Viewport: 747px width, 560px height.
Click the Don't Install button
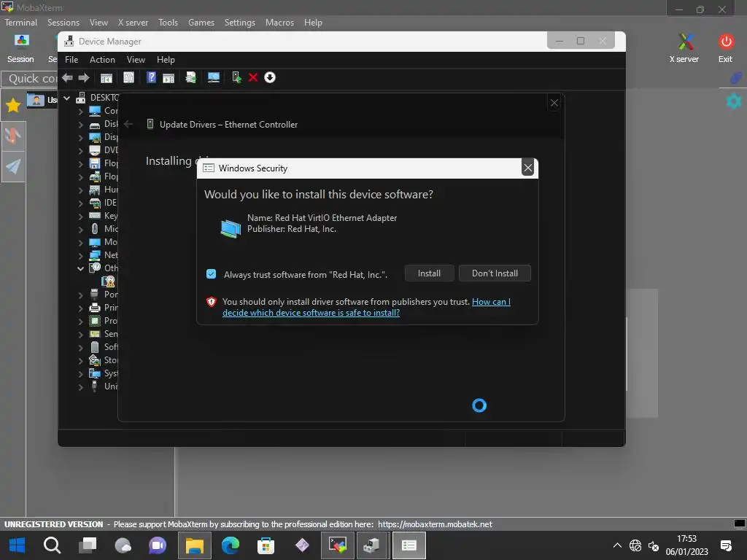click(x=495, y=273)
